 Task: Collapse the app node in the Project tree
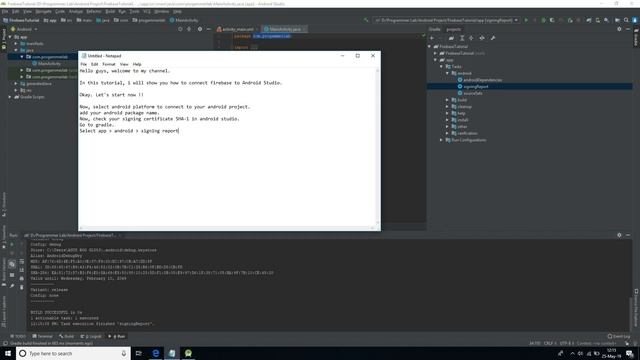(x=10, y=37)
